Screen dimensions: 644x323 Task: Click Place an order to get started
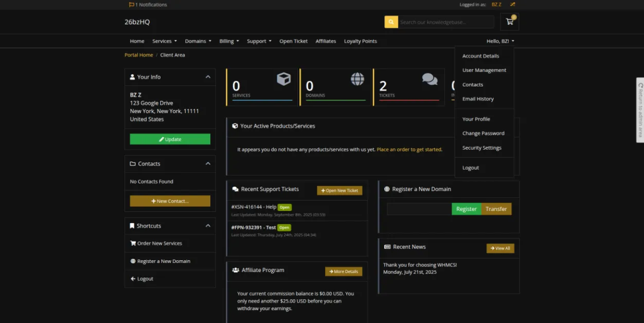tap(409, 150)
